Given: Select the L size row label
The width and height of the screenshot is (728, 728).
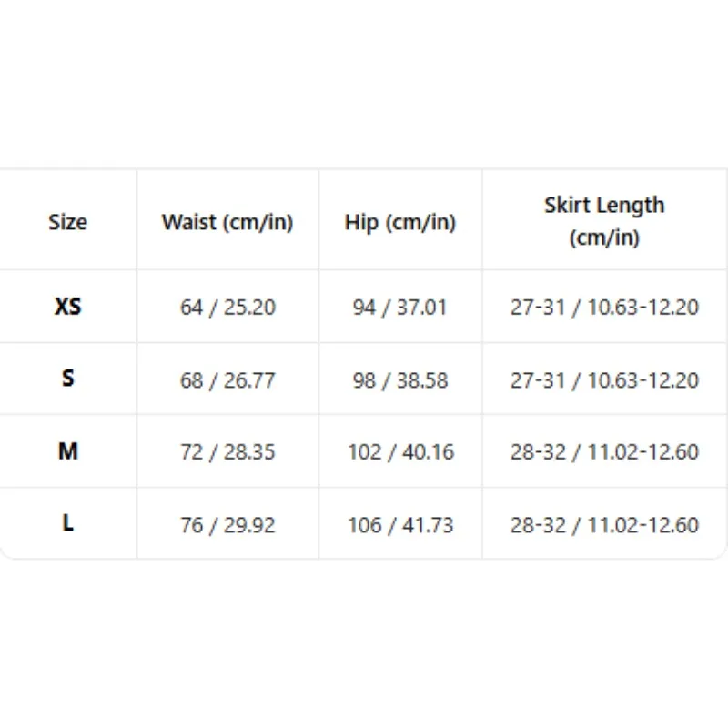Looking at the screenshot, I should [67, 523].
